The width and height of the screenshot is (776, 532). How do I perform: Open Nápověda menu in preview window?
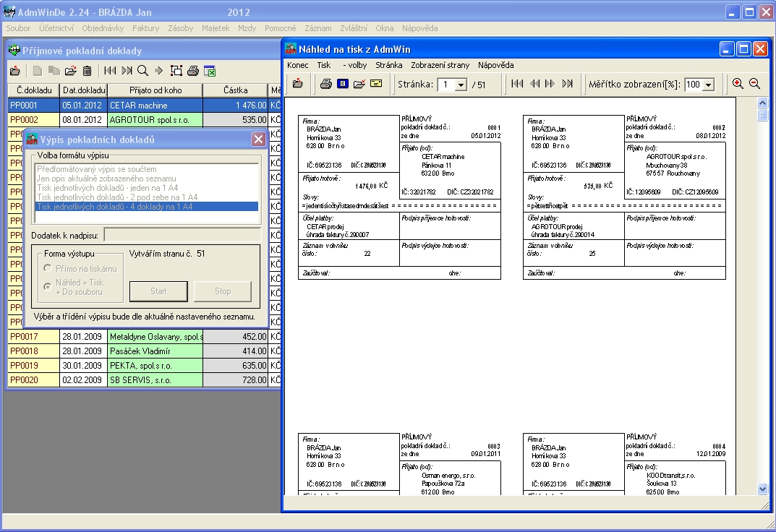tap(495, 65)
